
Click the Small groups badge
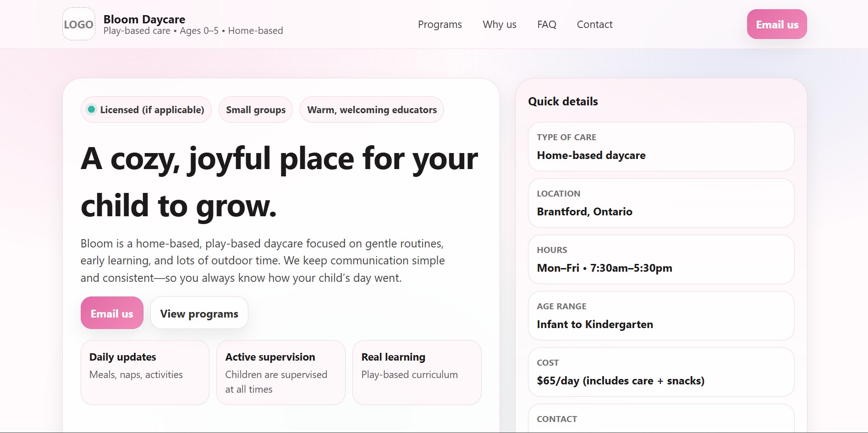click(255, 110)
